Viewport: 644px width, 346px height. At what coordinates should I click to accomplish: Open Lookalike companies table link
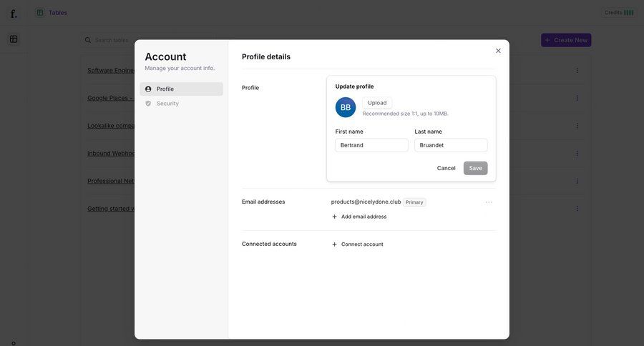pos(111,126)
